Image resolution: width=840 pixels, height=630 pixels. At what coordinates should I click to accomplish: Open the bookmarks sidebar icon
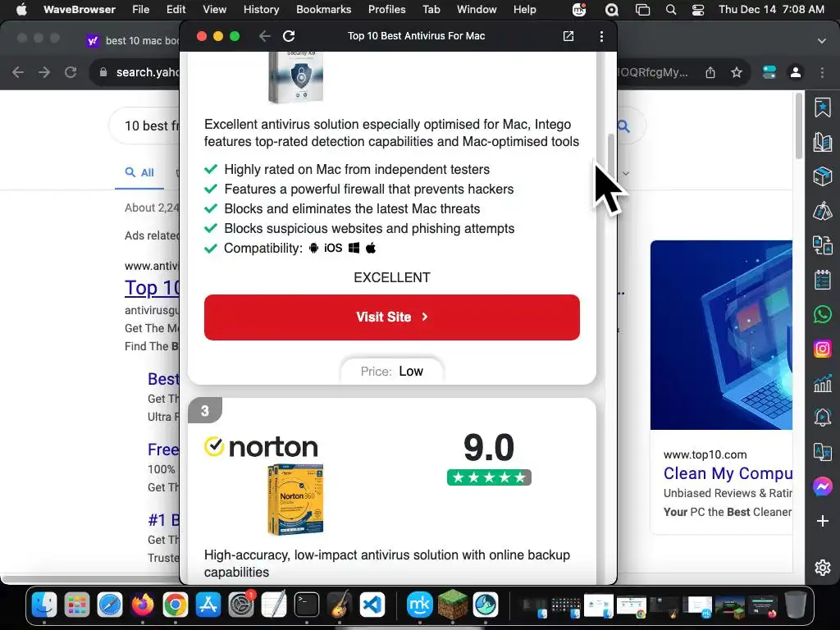822,107
